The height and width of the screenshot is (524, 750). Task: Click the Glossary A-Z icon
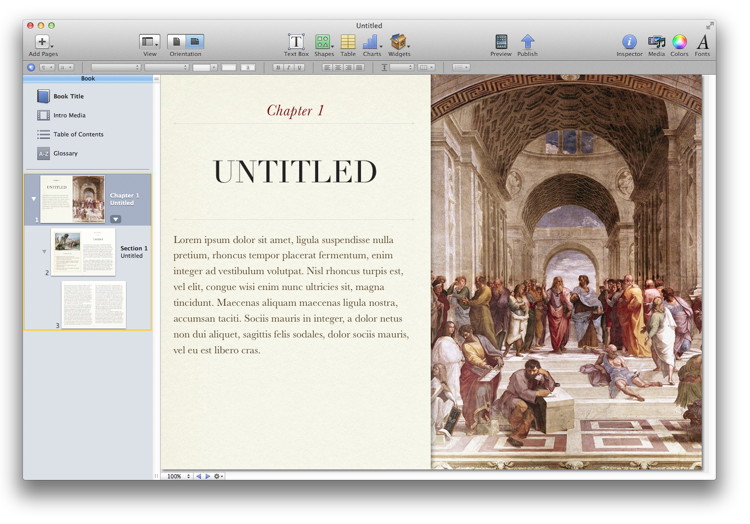click(x=43, y=153)
